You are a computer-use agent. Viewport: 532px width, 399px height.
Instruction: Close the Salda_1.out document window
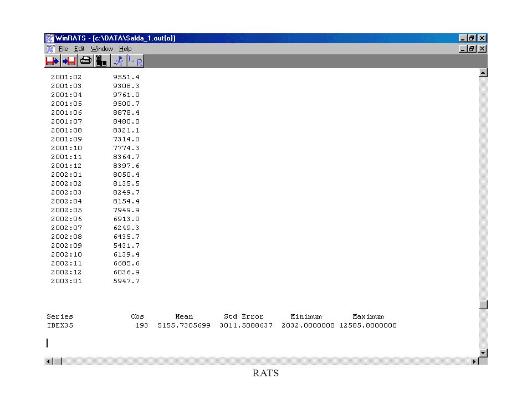[x=482, y=49]
